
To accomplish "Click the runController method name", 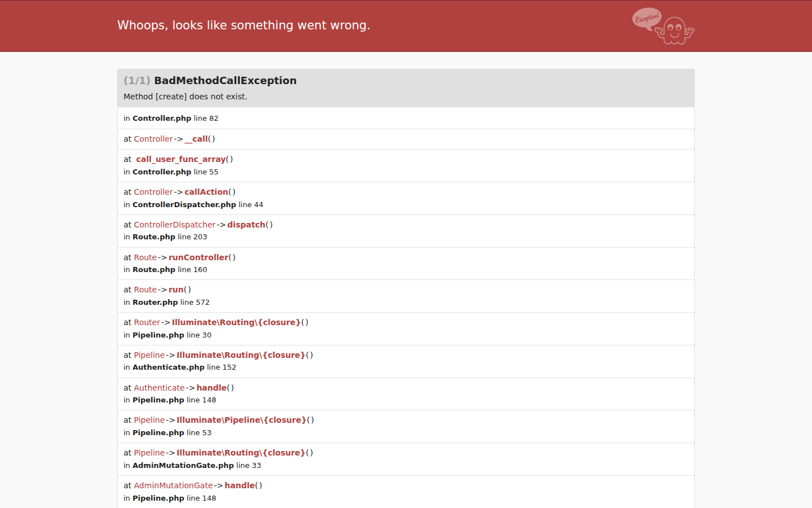I will tap(198, 257).
